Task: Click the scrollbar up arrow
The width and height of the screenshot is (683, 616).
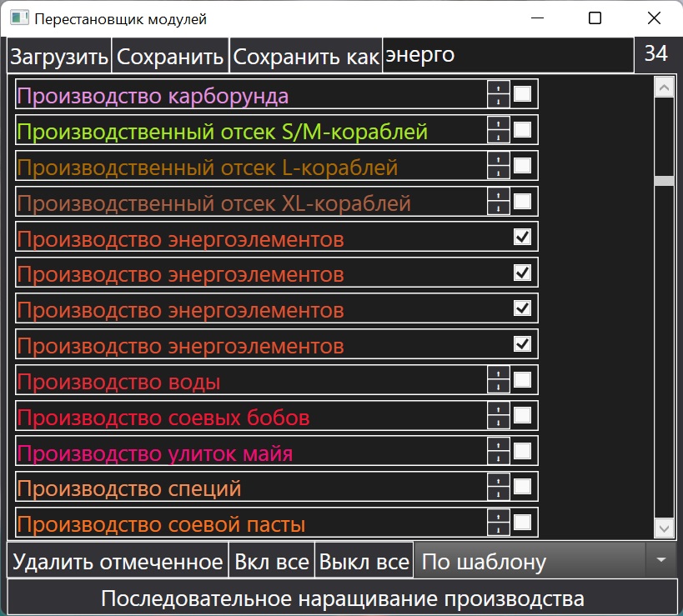Action: (x=664, y=87)
